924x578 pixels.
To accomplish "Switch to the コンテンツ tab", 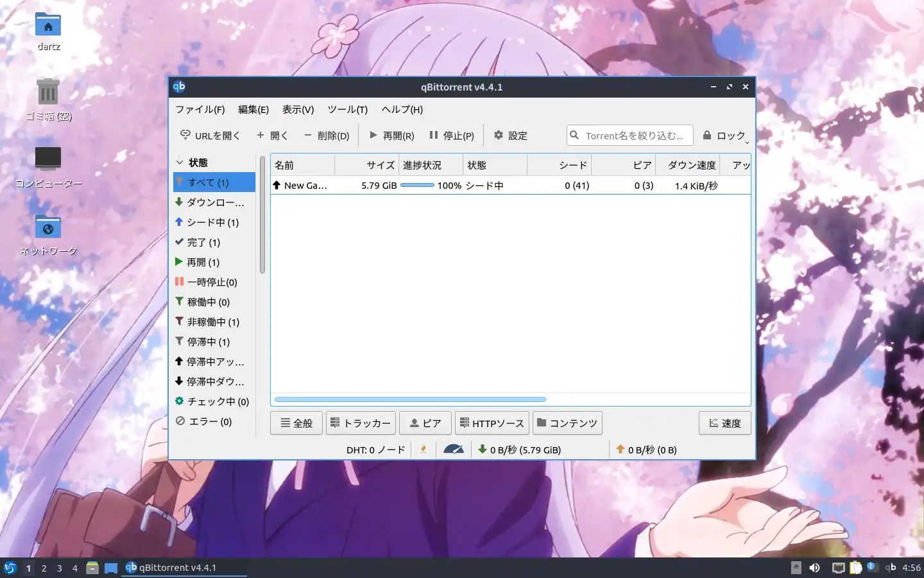I will pos(567,423).
